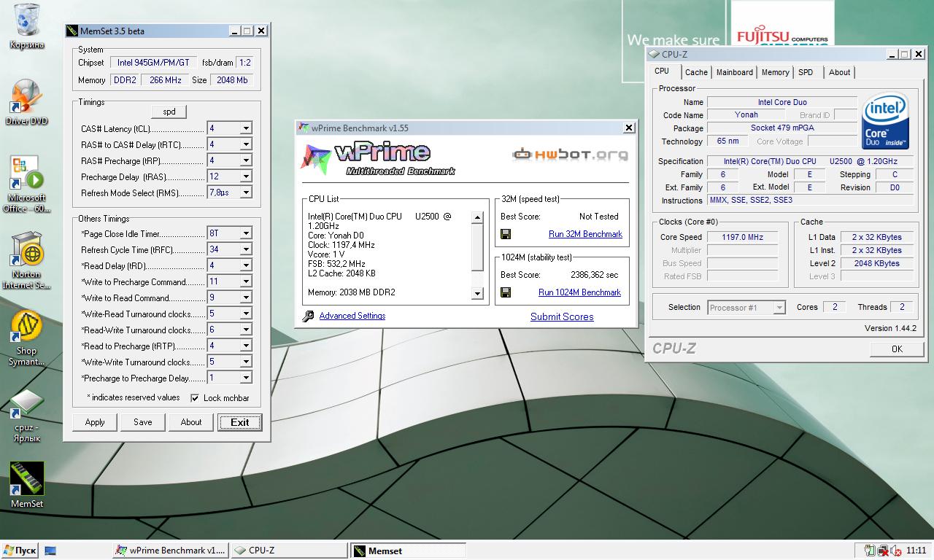Click the CPU-Z title bar icon
Viewport: 934px width, 560px height.
coord(654,54)
